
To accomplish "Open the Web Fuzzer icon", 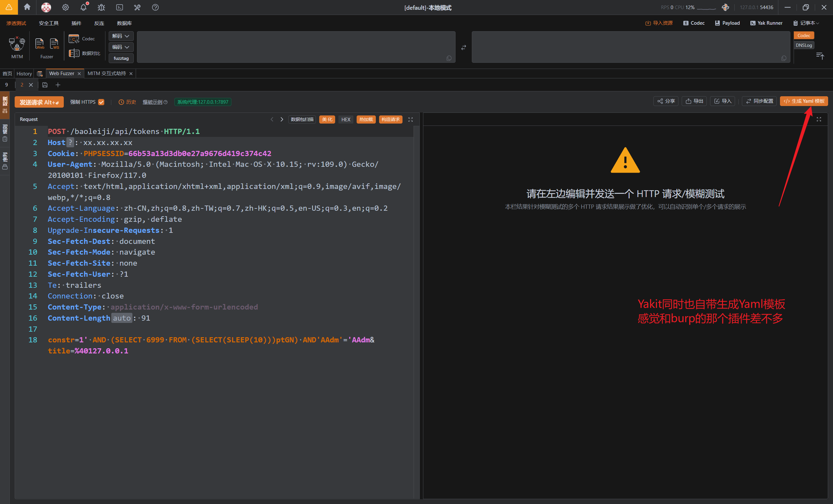I will pyautogui.click(x=40, y=44).
